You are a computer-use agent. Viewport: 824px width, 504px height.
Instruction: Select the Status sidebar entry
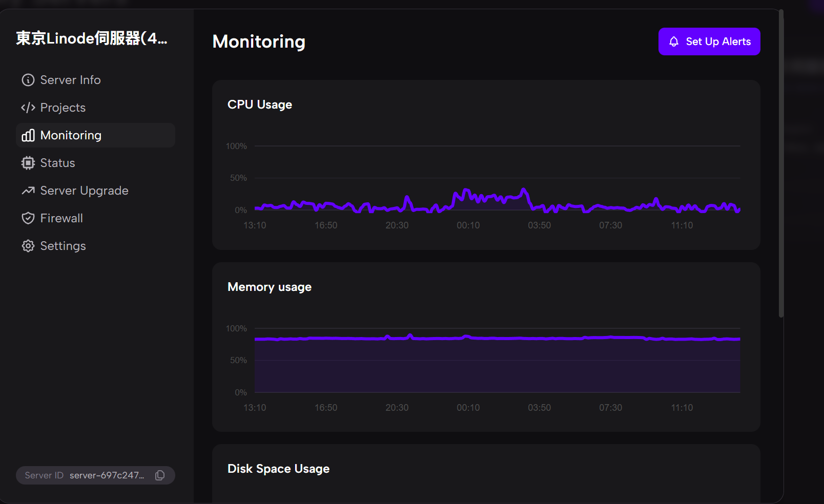point(57,163)
